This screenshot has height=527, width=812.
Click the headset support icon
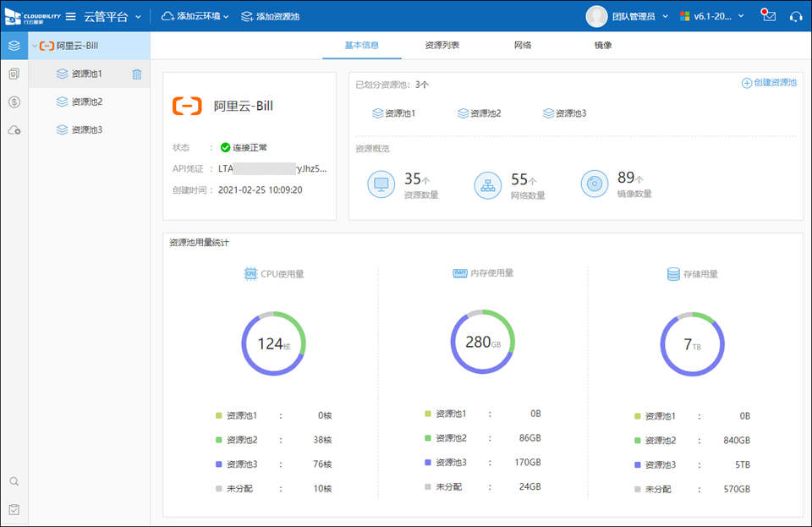795,16
